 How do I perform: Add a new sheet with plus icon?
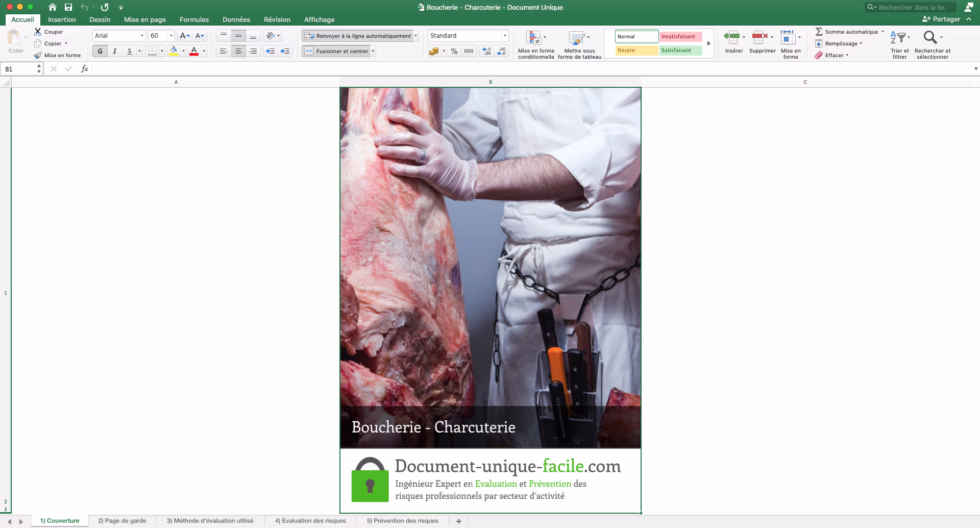(459, 521)
